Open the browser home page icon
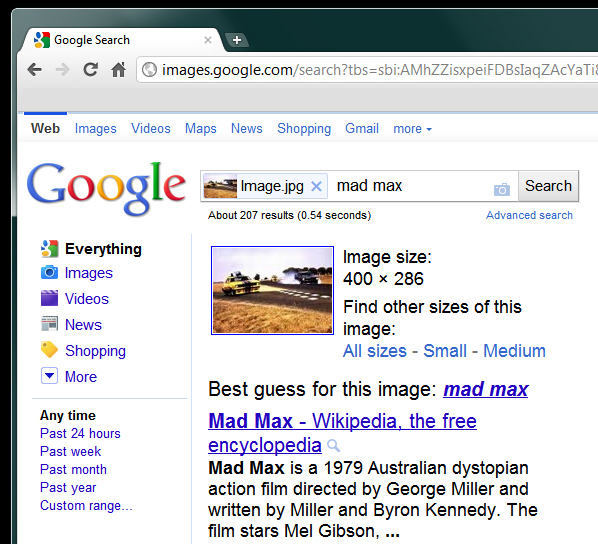Screen dimensions: 598x544 118,69
